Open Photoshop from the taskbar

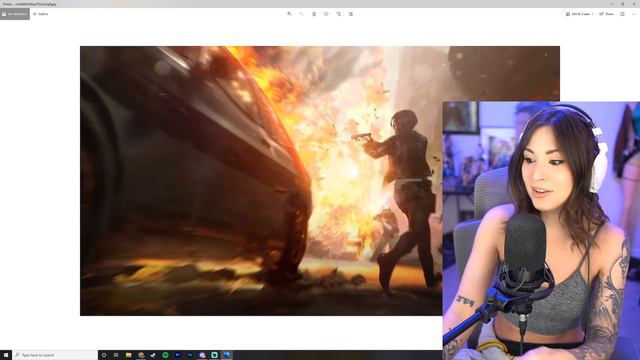(190, 355)
